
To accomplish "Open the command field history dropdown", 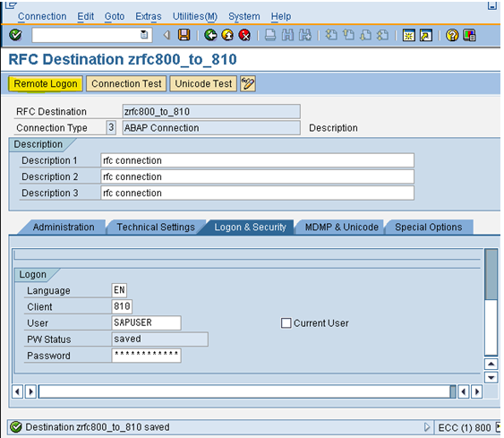I will pos(144,35).
